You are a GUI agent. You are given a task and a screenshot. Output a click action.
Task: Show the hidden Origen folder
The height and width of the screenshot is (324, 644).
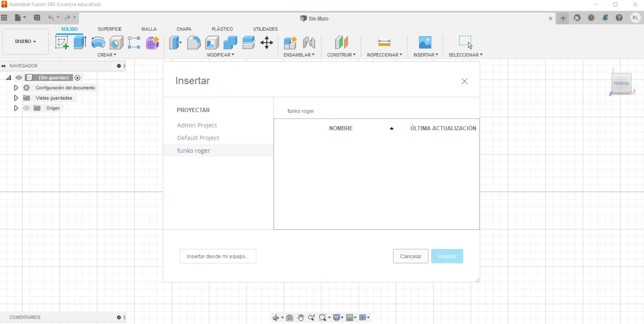click(x=26, y=108)
